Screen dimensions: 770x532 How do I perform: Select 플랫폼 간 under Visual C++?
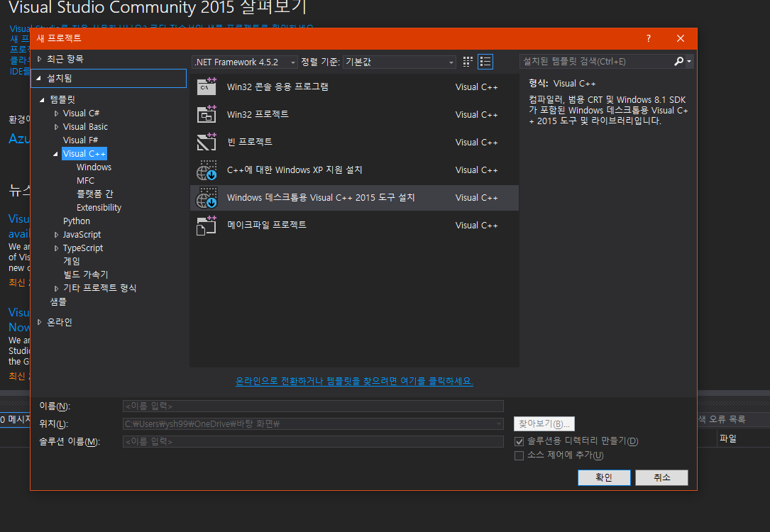[x=95, y=194]
